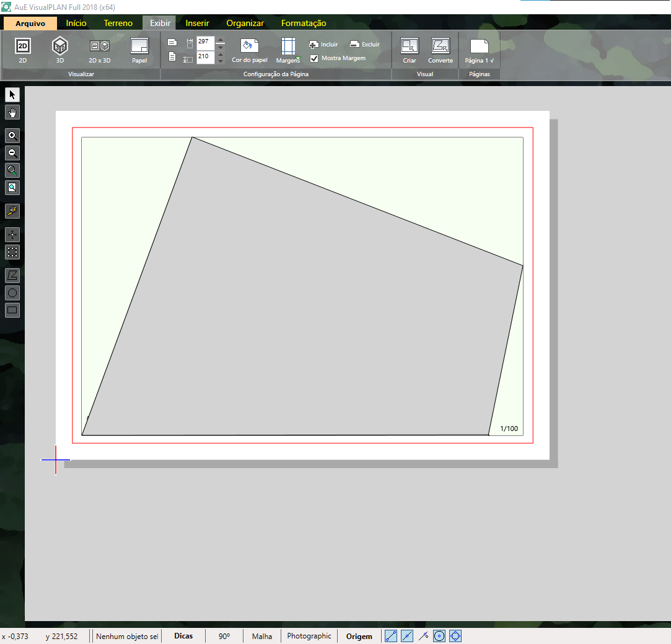Screen dimensions: 671x644
Task: Uncheck the Mostra Margem checkbox
Action: tap(314, 58)
